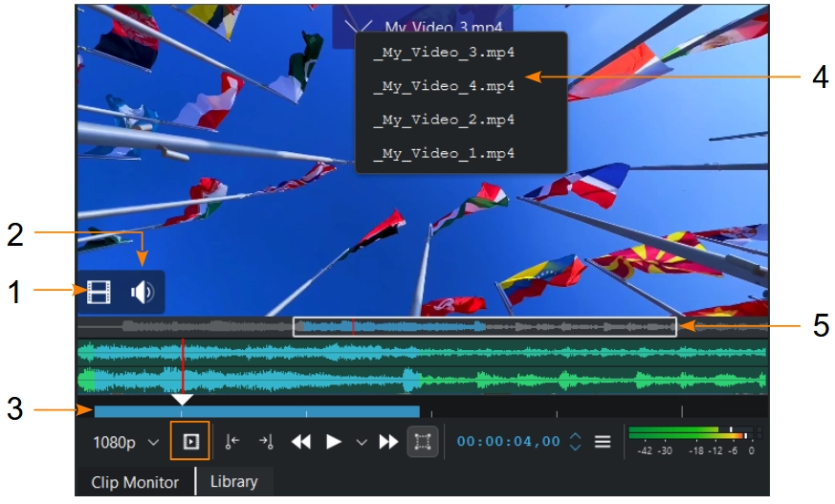Click the Set Zone Out icon
This screenshot has height=504, width=835.
(x=267, y=442)
